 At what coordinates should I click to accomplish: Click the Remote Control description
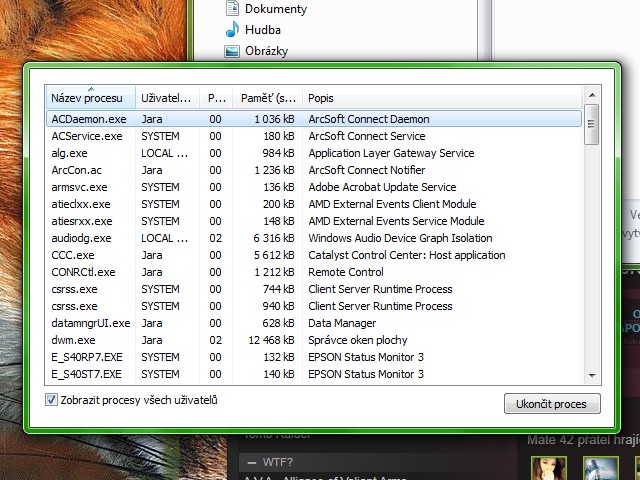pos(346,272)
